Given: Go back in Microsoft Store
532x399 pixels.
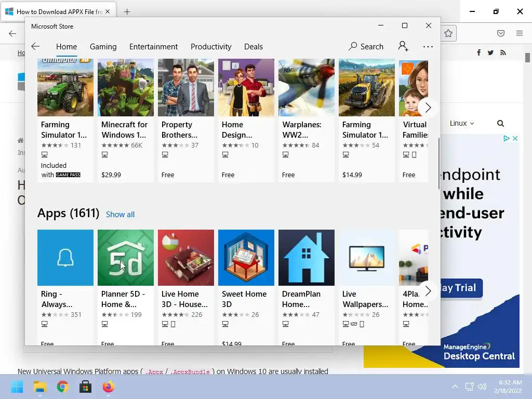Looking at the screenshot, I should pos(35,46).
